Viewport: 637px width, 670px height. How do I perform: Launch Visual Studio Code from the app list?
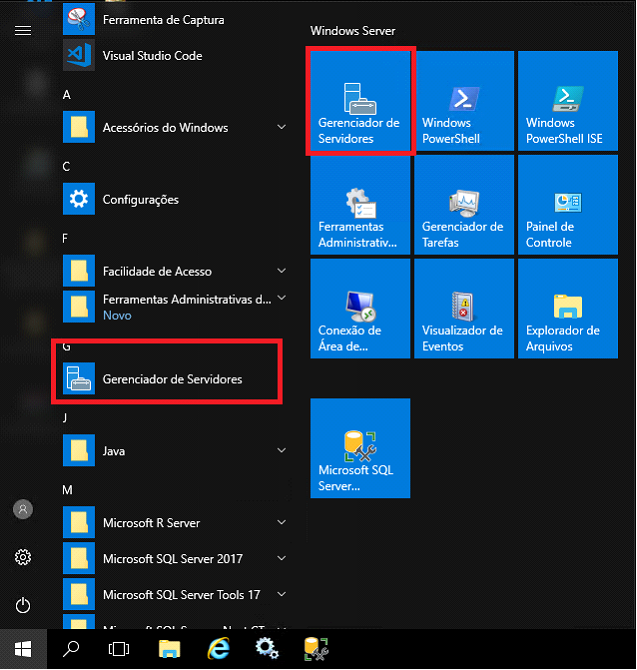coord(175,56)
